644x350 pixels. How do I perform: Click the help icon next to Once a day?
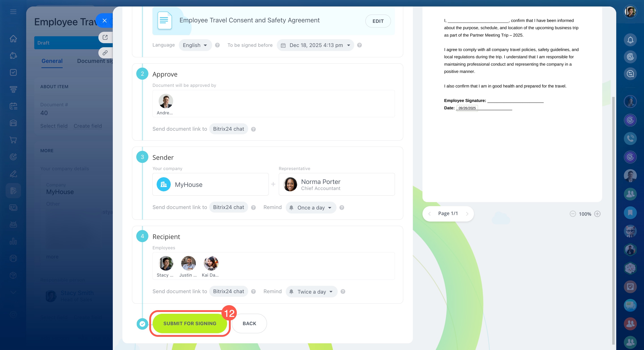342,207
